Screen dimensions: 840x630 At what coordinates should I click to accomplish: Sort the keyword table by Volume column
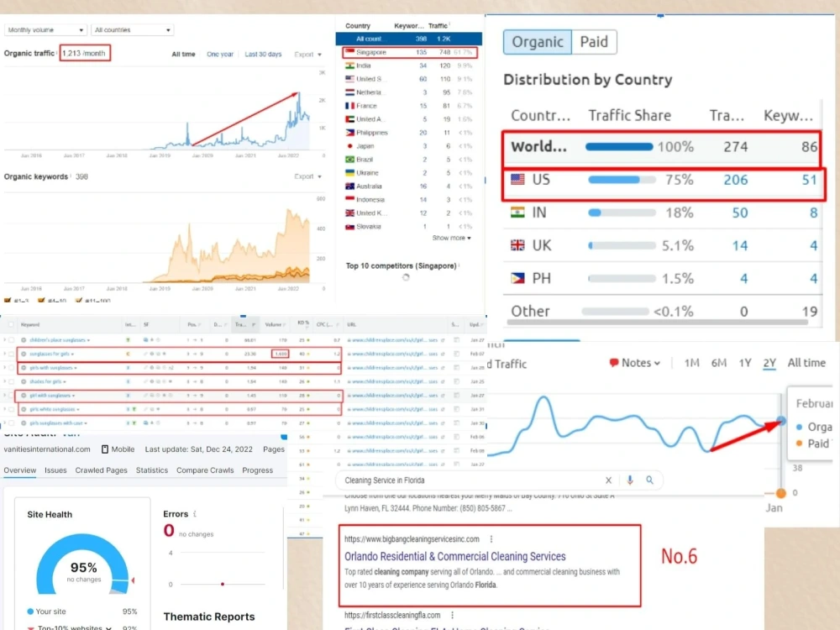click(275, 324)
